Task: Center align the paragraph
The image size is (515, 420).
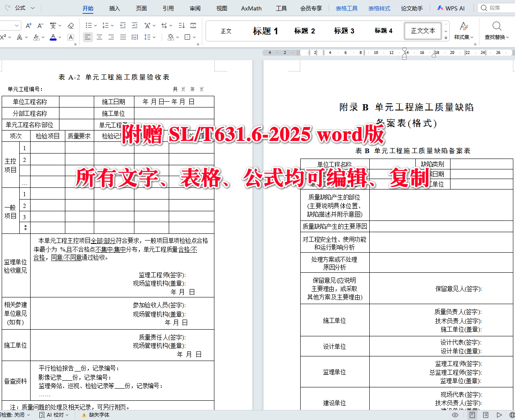Action: click(99, 37)
